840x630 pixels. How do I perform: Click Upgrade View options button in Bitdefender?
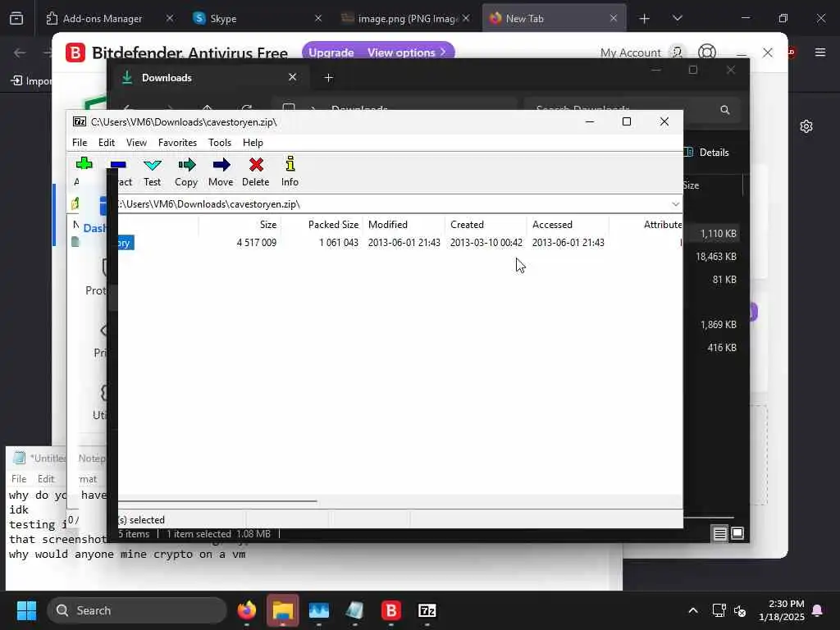[x=377, y=52]
